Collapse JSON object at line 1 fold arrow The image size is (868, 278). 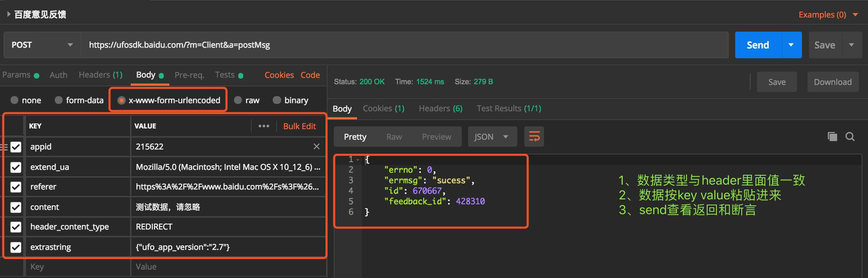(358, 160)
